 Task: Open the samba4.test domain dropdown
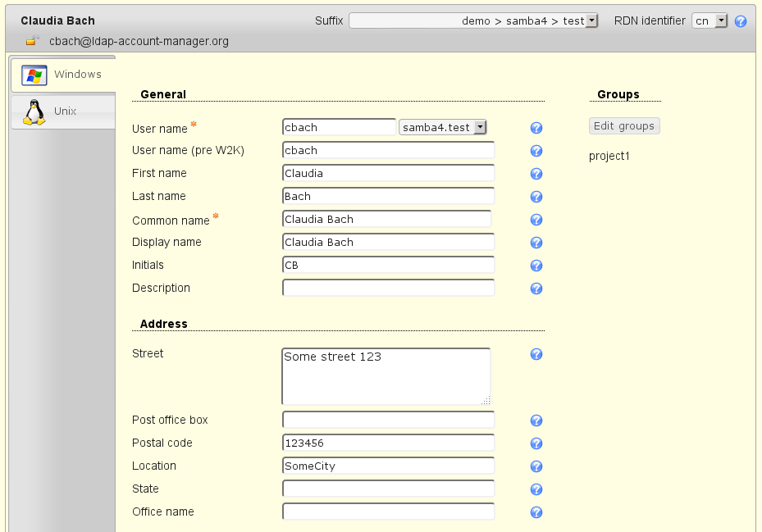point(443,127)
